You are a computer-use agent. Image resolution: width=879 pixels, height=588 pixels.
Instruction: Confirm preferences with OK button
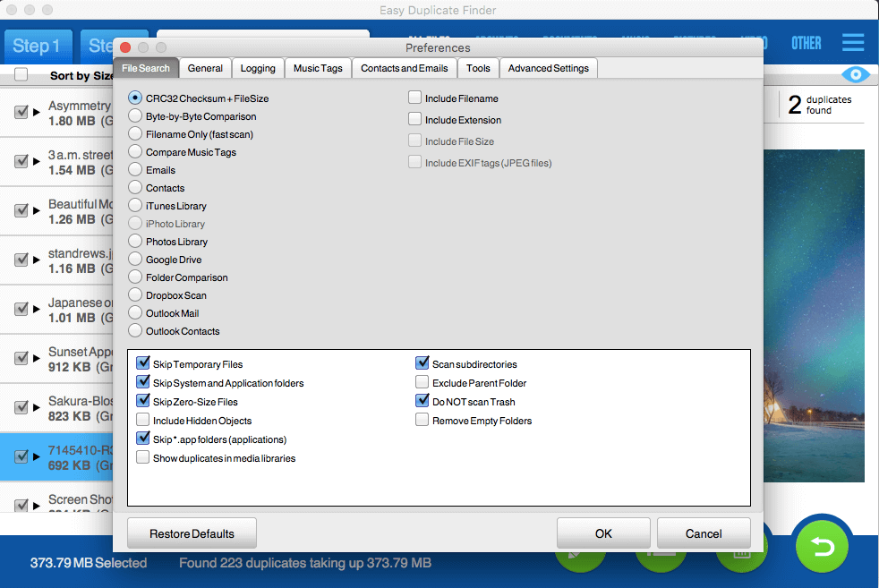pos(603,533)
